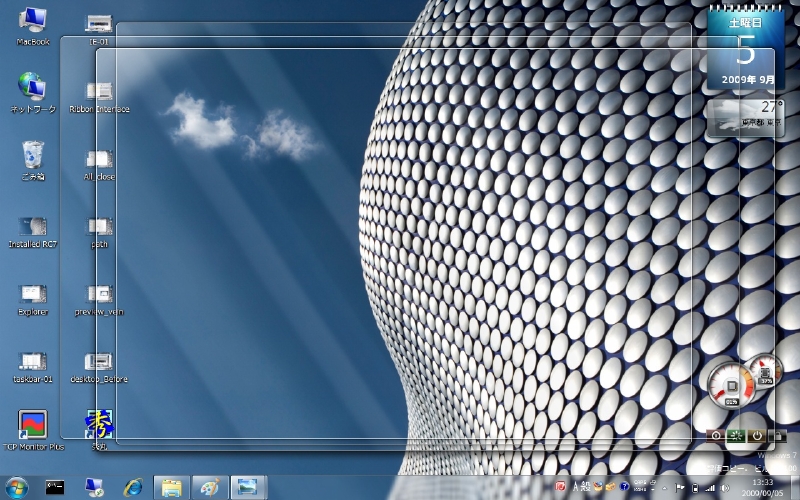Viewport: 800px width, 500px height.
Task: Select the ネットワーク desktop icon
Action: pyautogui.click(x=33, y=92)
